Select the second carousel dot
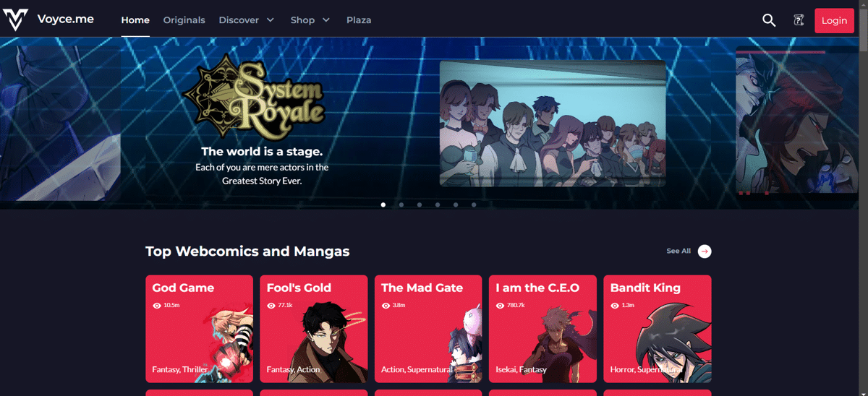This screenshot has width=868, height=396. click(x=401, y=205)
